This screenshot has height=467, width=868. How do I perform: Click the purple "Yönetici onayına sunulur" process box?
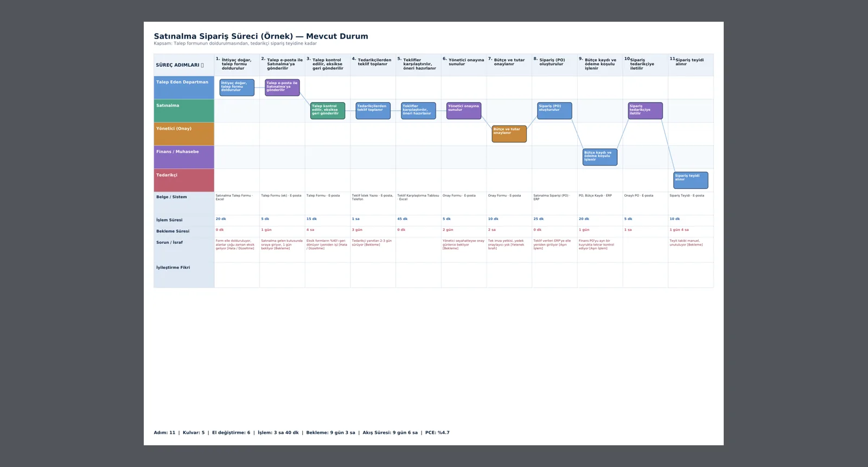click(464, 111)
